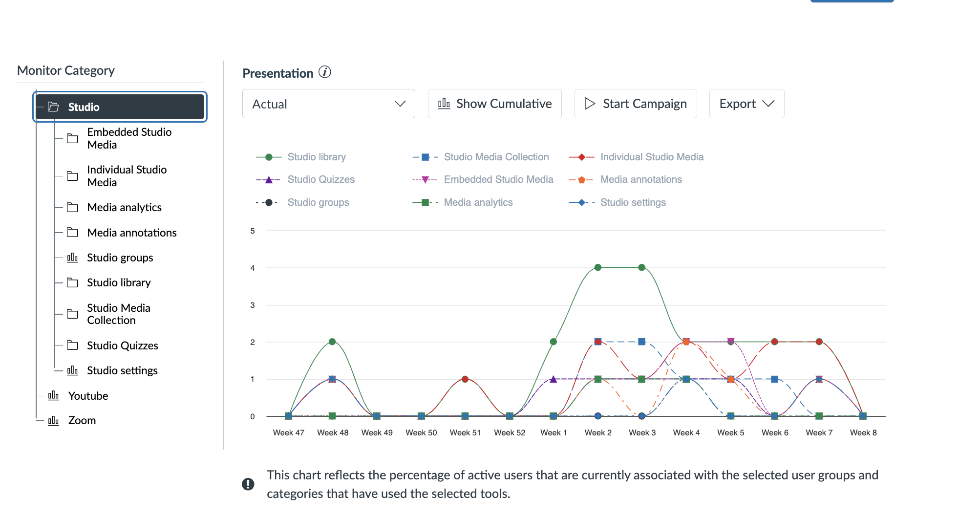
Task: Open the Actual presentation dropdown
Action: pos(328,104)
